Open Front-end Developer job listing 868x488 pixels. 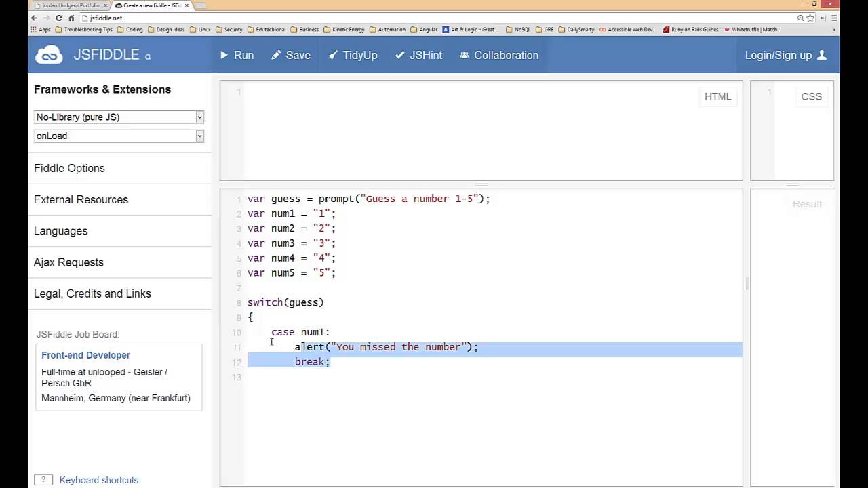85,355
